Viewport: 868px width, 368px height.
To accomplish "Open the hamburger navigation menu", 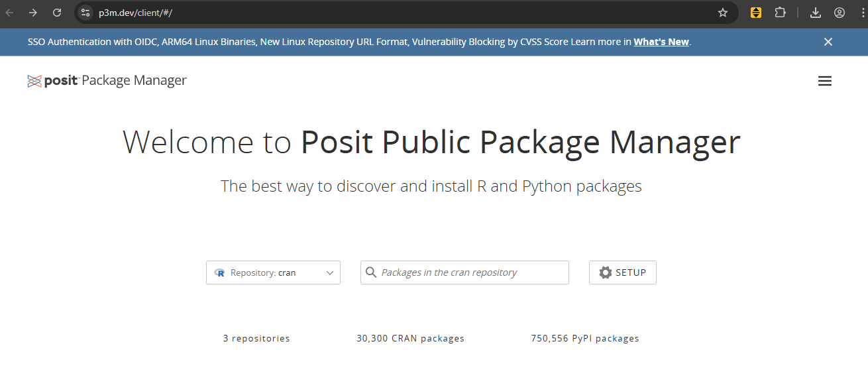I will click(824, 81).
